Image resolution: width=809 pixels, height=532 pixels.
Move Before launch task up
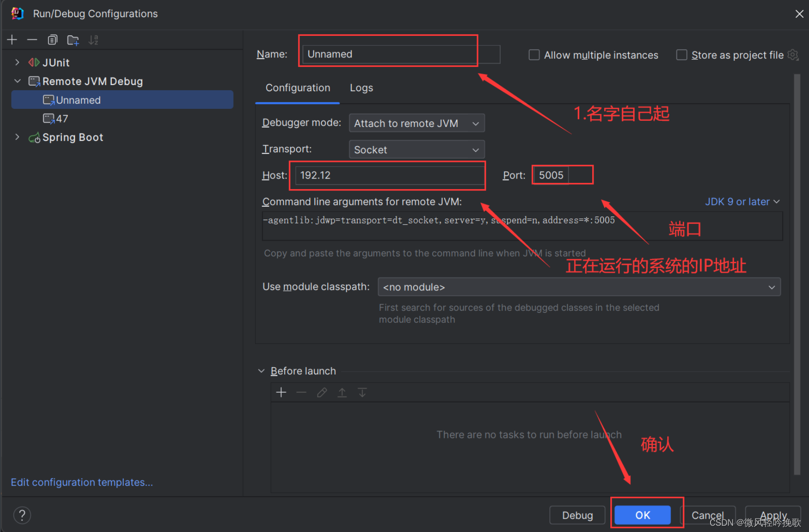(342, 393)
